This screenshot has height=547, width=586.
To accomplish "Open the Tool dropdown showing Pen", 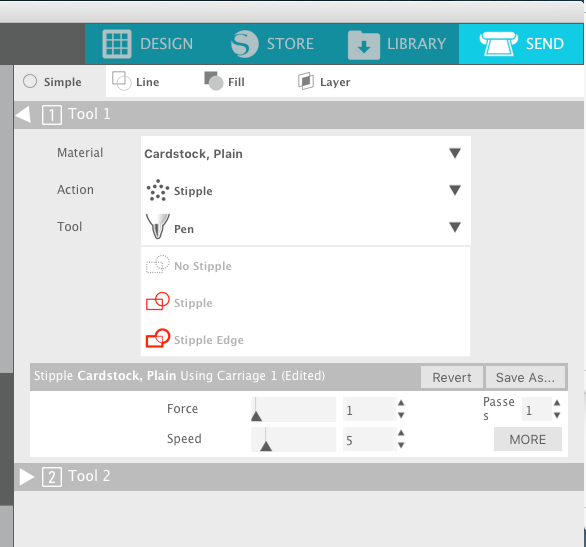I will coord(306,227).
